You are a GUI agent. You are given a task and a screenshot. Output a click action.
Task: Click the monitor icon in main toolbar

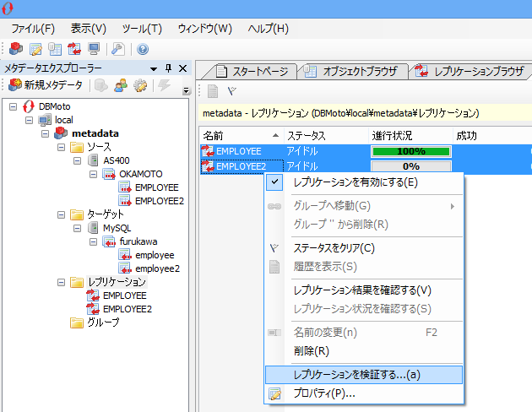click(94, 49)
